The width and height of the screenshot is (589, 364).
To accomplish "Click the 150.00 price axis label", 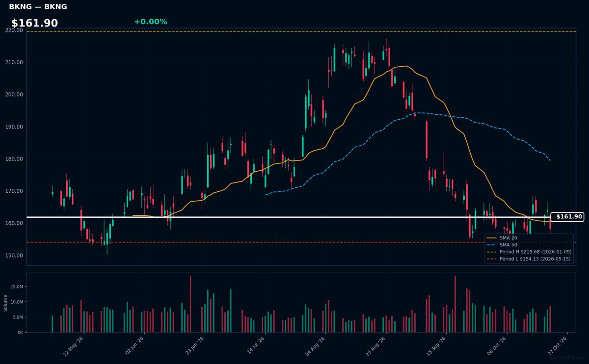I will click(15, 255).
